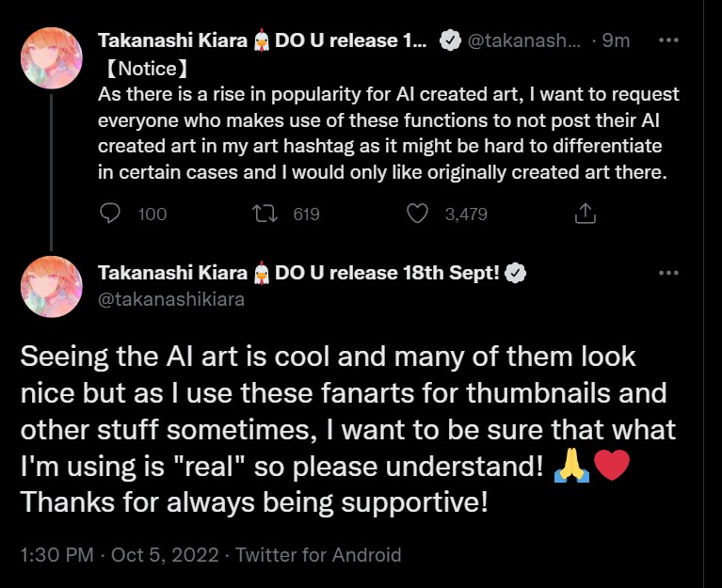Screen dimensions: 722x588
Task: Click the reply speech bubble icon
Action: coord(111,214)
